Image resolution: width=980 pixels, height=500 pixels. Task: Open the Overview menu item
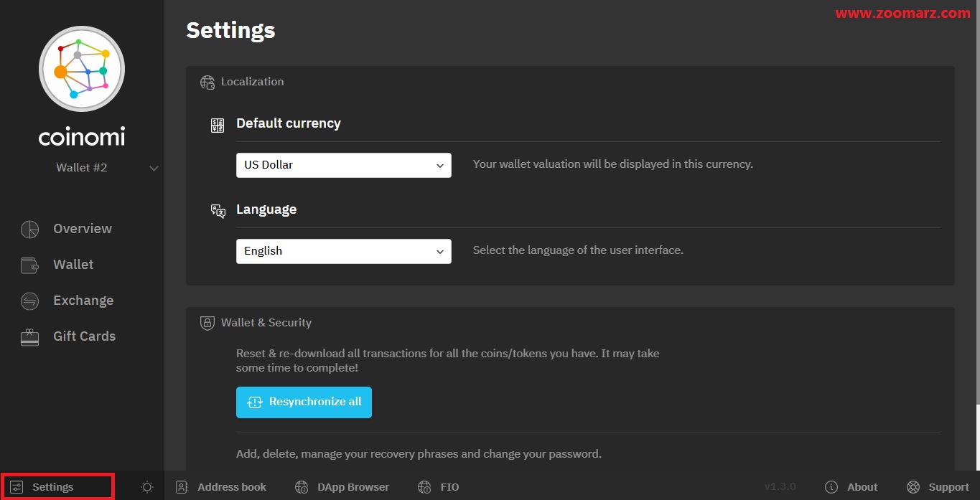[x=83, y=229]
